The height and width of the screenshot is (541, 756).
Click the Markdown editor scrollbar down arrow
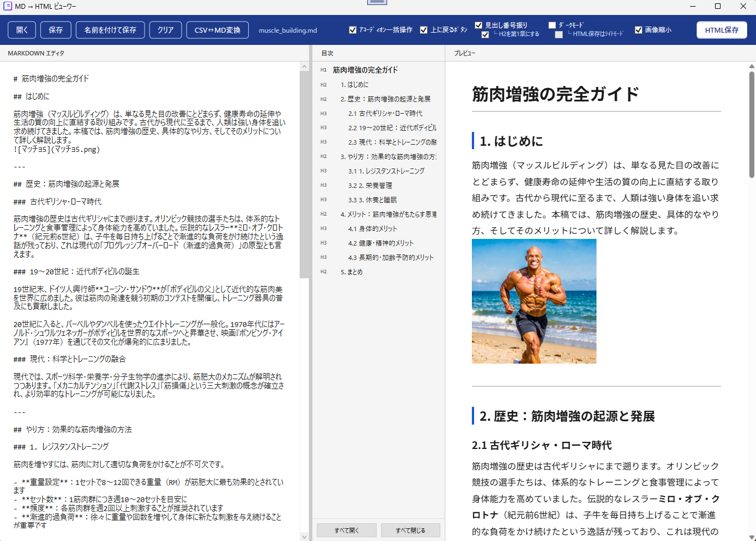(304, 537)
